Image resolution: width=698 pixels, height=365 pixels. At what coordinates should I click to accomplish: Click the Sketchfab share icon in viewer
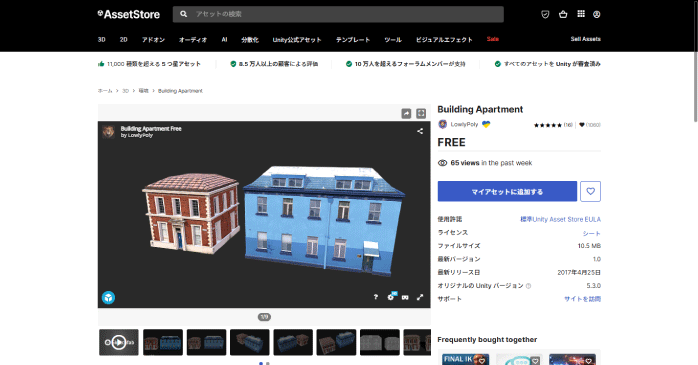tap(420, 131)
